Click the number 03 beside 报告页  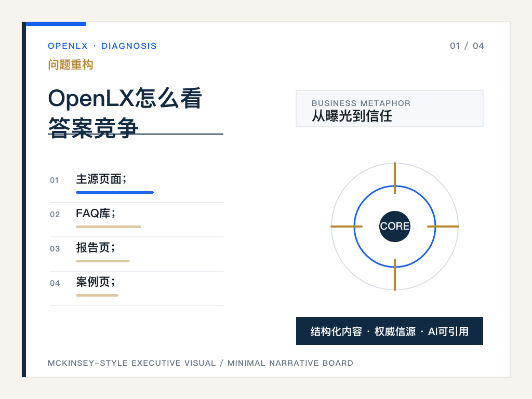(55, 249)
